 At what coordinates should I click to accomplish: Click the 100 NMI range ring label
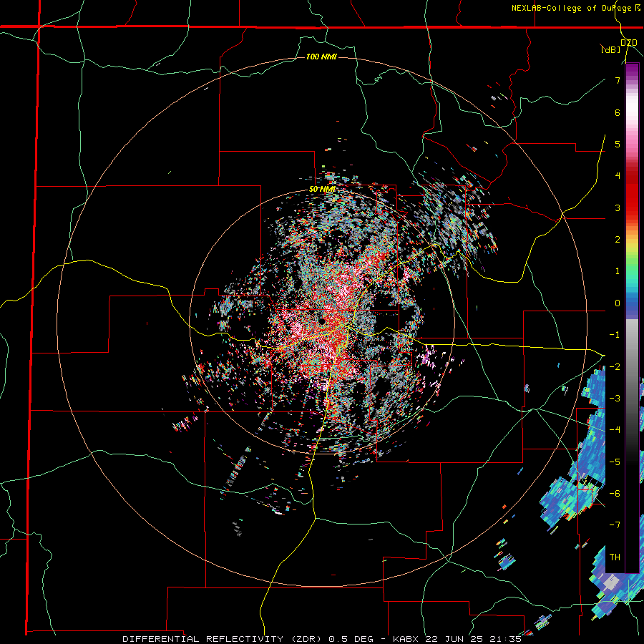point(321,57)
